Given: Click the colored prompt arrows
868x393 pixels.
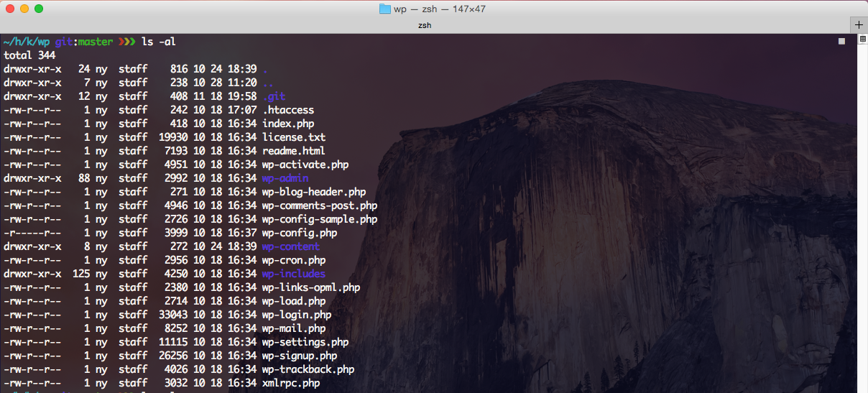Looking at the screenshot, I should tap(127, 42).
